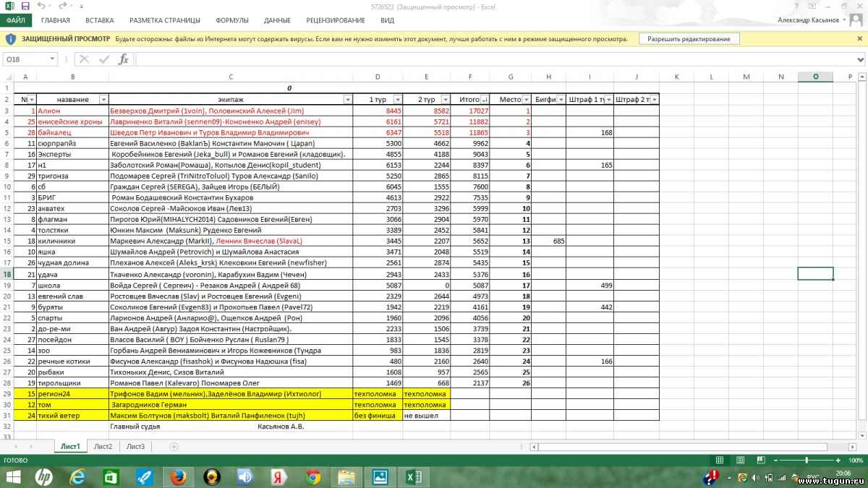Viewport: 868px width, 488px height.
Task: Select the cell containing регион24
Action: coord(72,394)
